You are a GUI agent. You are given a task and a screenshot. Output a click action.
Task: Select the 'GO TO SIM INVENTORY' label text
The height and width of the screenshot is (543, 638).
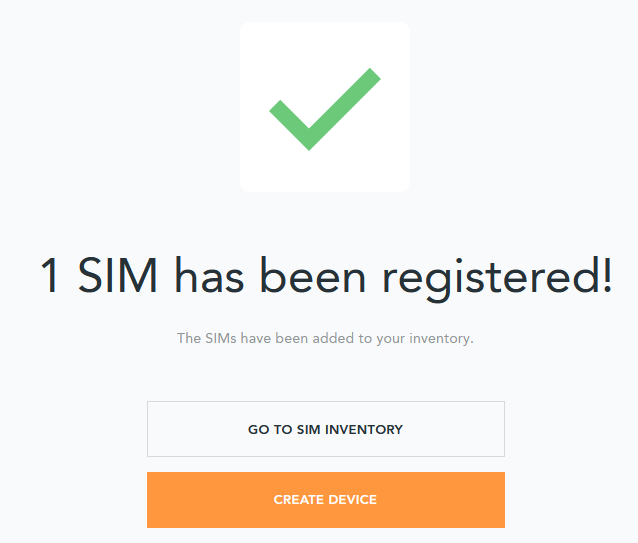coord(326,430)
